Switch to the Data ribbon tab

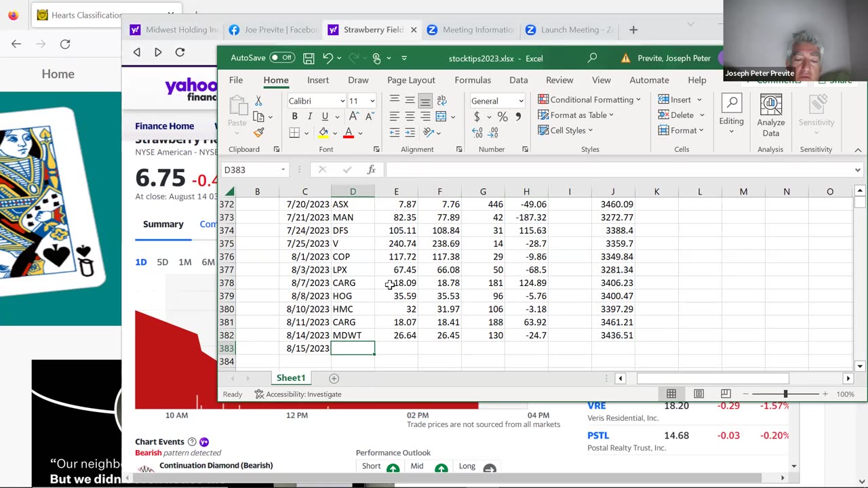click(519, 80)
